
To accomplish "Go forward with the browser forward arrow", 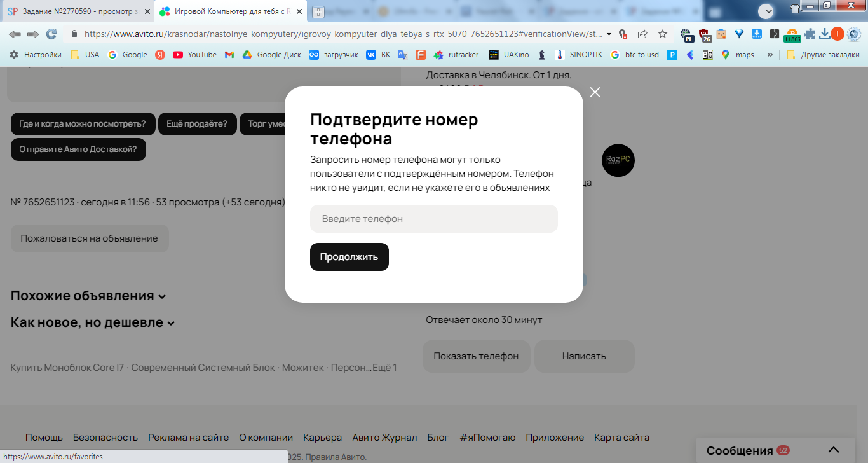I will point(33,34).
